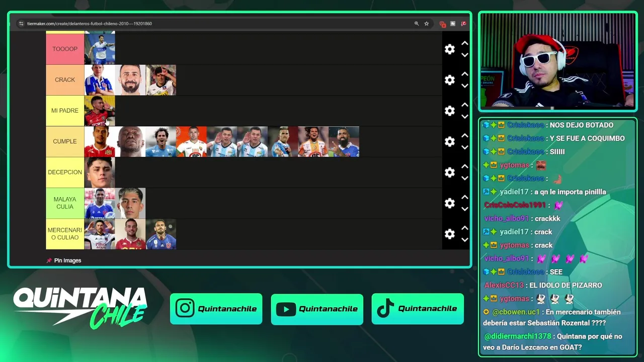
Task: Click the pushpin icon beside Pin Images
Action: point(49,260)
